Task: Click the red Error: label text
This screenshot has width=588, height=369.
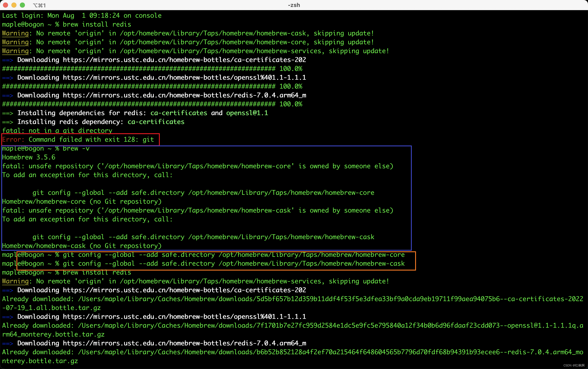Action: pos(13,140)
